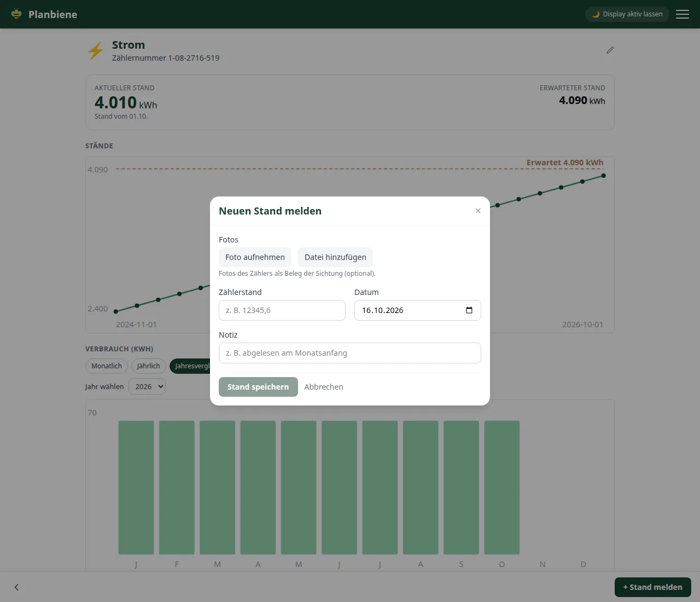The height and width of the screenshot is (602, 700).
Task: Close the Neuen Stand melden dialog
Action: coord(478,211)
